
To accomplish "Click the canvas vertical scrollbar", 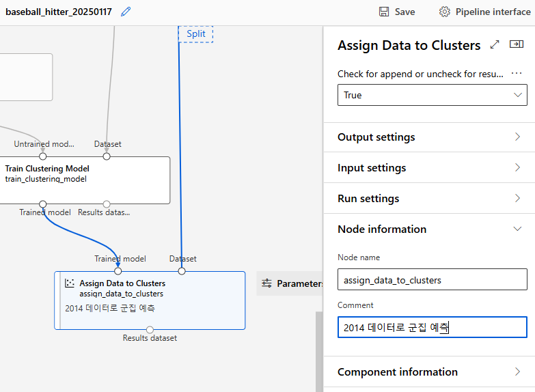I will click(319, 352).
